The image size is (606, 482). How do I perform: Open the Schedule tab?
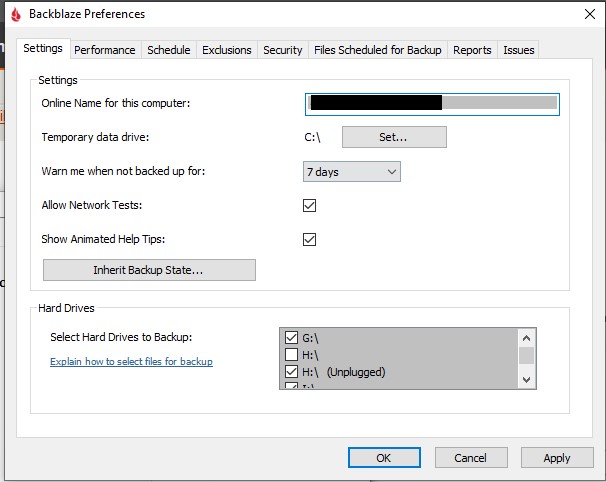[x=169, y=50]
